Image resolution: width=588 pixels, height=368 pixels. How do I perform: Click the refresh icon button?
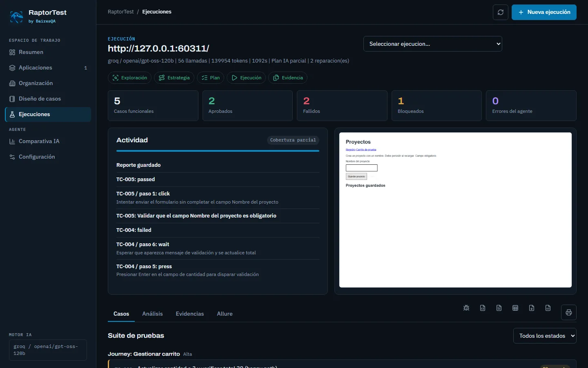(501, 12)
